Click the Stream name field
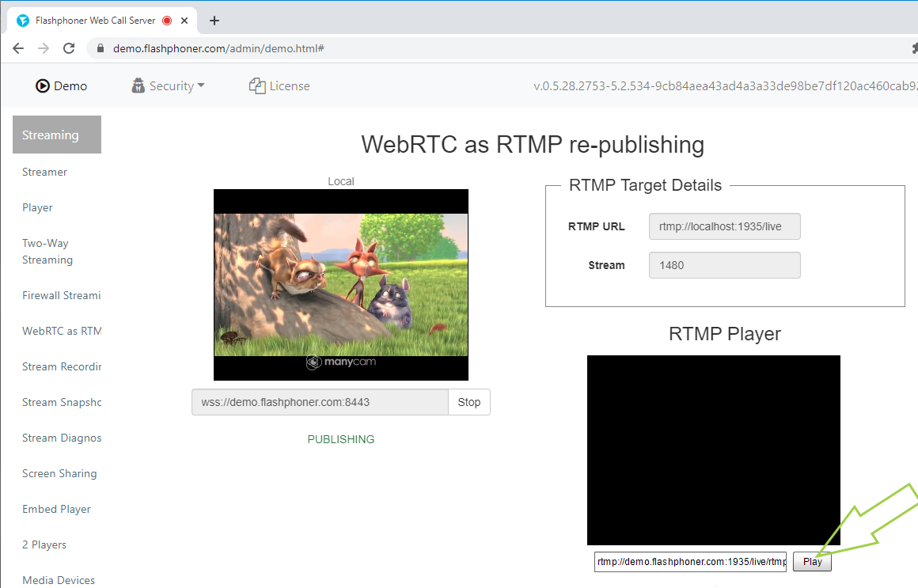The height and width of the screenshot is (588, 918). pyautogui.click(x=724, y=265)
